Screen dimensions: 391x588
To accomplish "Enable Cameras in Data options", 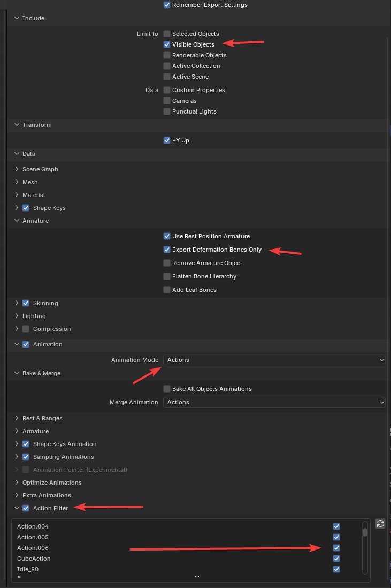I will 167,101.
